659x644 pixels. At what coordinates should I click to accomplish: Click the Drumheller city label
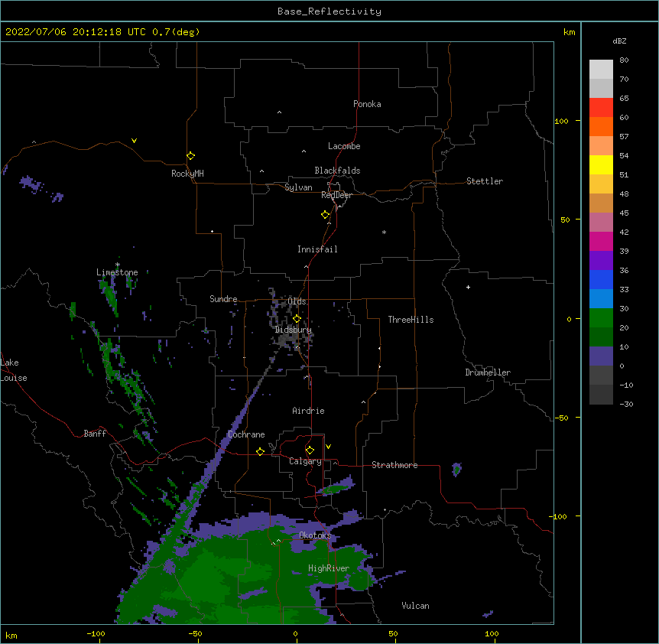(x=488, y=372)
